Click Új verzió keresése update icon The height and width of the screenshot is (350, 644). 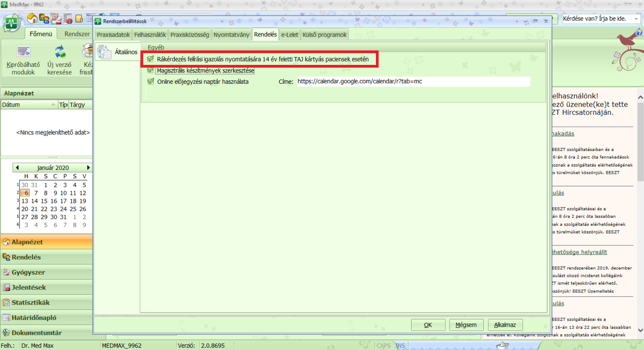pyautogui.click(x=60, y=52)
